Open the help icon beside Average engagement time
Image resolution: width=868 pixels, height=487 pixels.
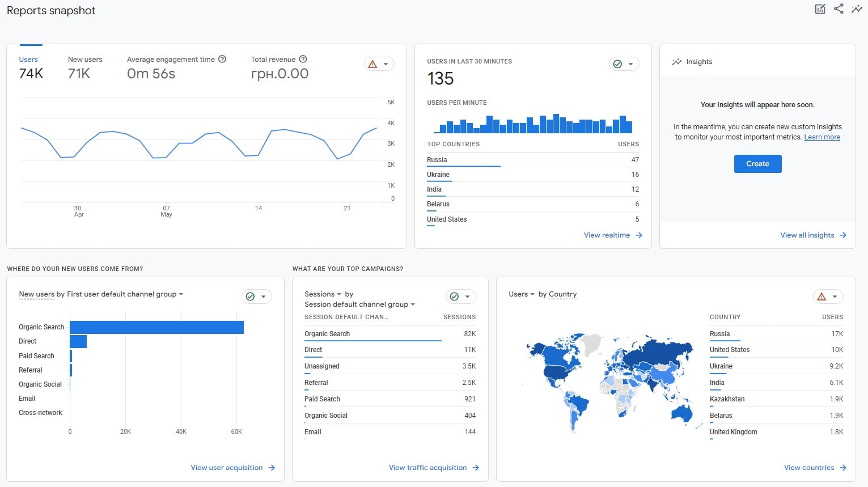coord(222,59)
